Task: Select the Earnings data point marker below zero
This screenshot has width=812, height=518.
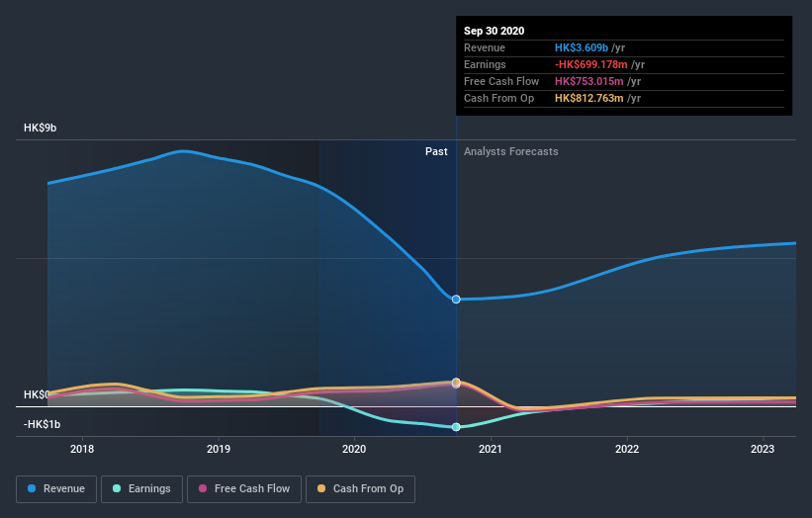Action: (x=456, y=427)
